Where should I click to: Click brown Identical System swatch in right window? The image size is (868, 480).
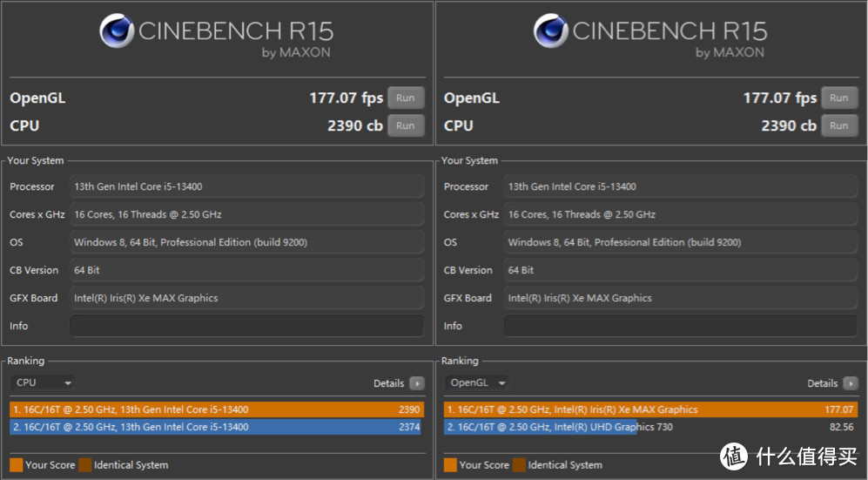519,465
